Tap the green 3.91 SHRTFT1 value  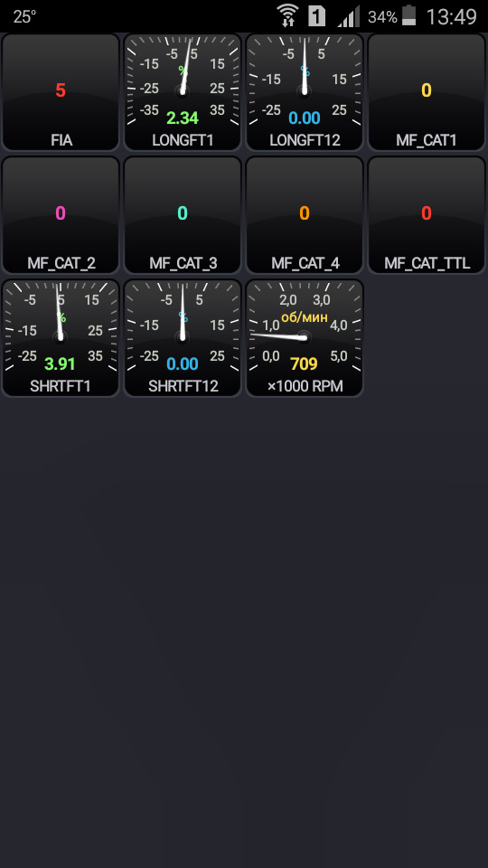pos(60,363)
